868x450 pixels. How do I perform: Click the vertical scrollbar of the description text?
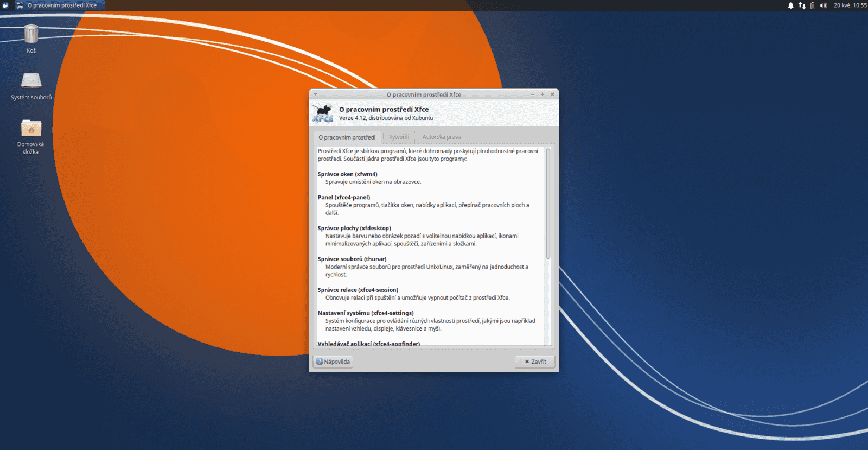(548, 204)
